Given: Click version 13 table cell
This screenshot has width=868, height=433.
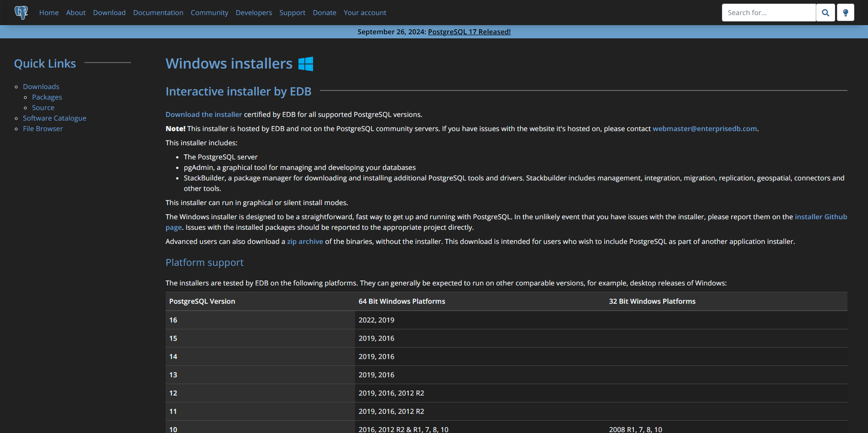Looking at the screenshot, I should click(260, 375).
